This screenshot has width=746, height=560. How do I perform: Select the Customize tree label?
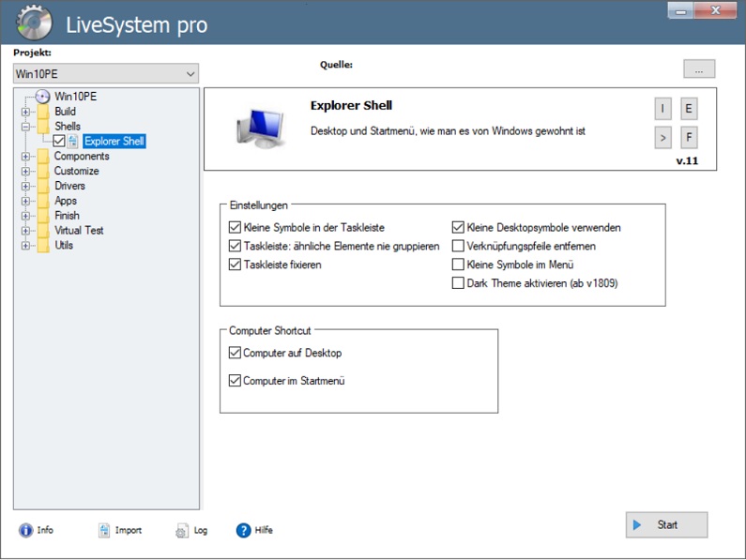pos(77,171)
